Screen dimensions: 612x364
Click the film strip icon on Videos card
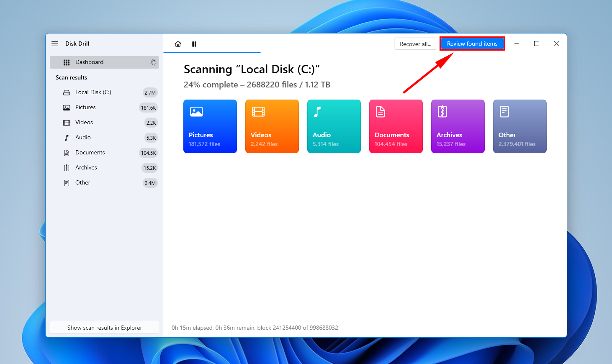coord(258,112)
